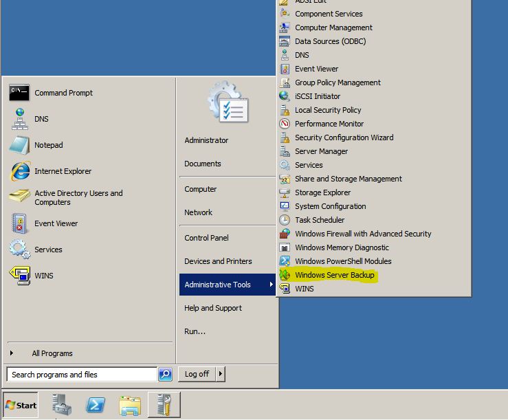Choose System Configuration from the submenu

330,206
